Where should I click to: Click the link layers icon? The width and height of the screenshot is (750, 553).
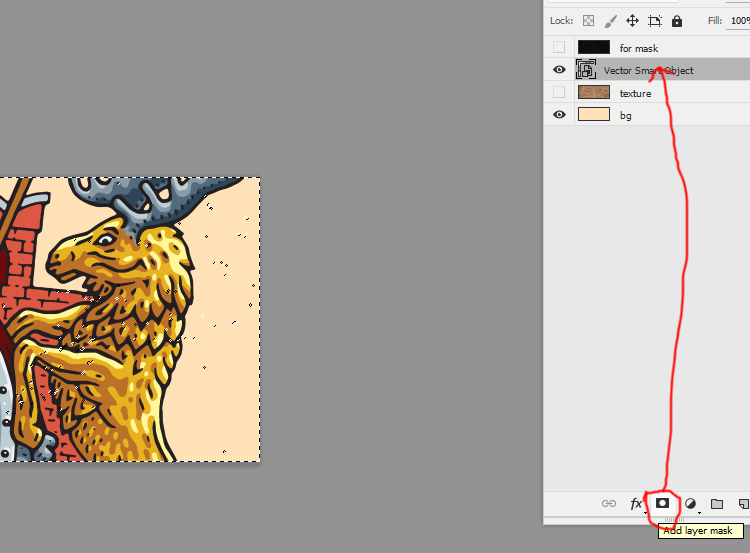[608, 504]
